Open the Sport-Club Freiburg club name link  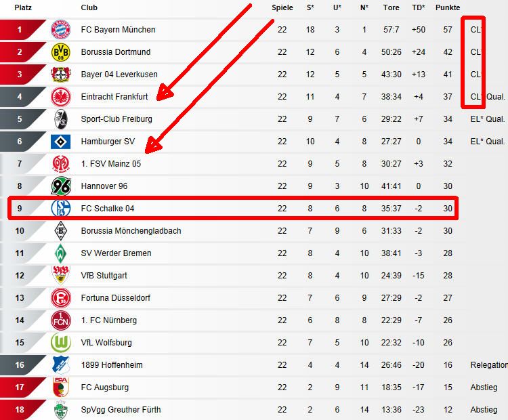[x=117, y=119]
